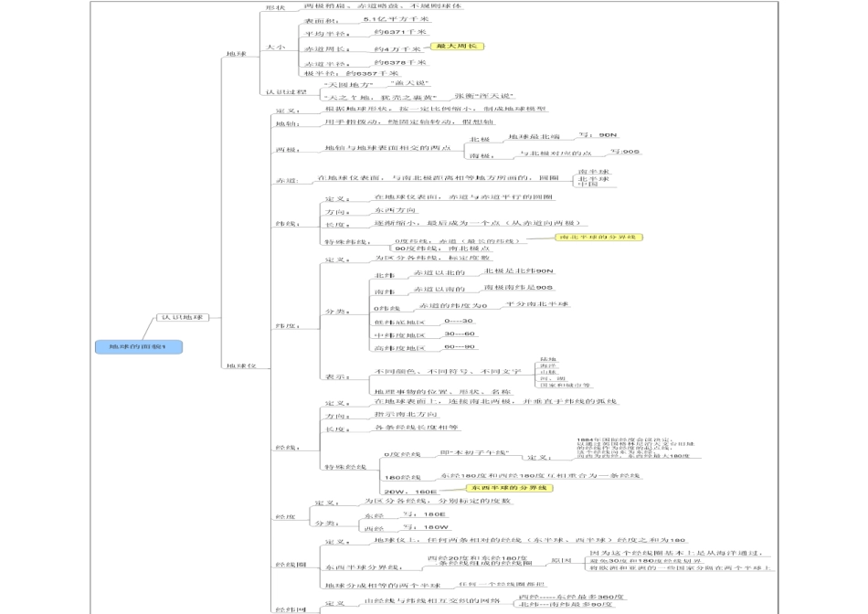Select the value 约4万千米

click(397, 49)
